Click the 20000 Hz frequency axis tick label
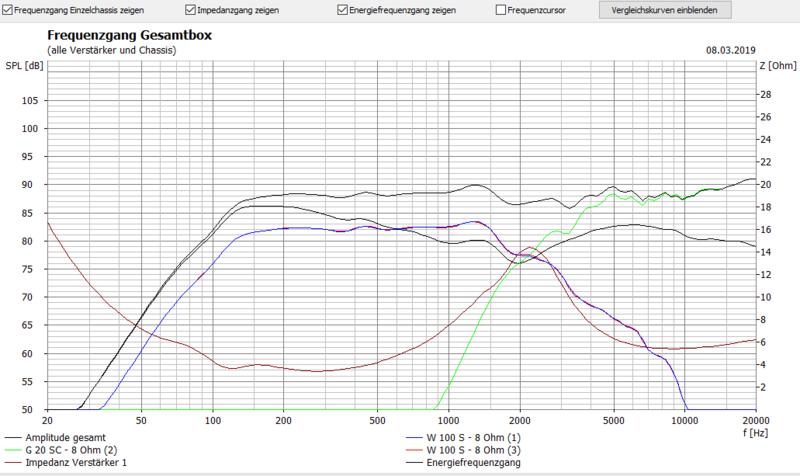Screen dimensions: 800x476 (x=756, y=420)
